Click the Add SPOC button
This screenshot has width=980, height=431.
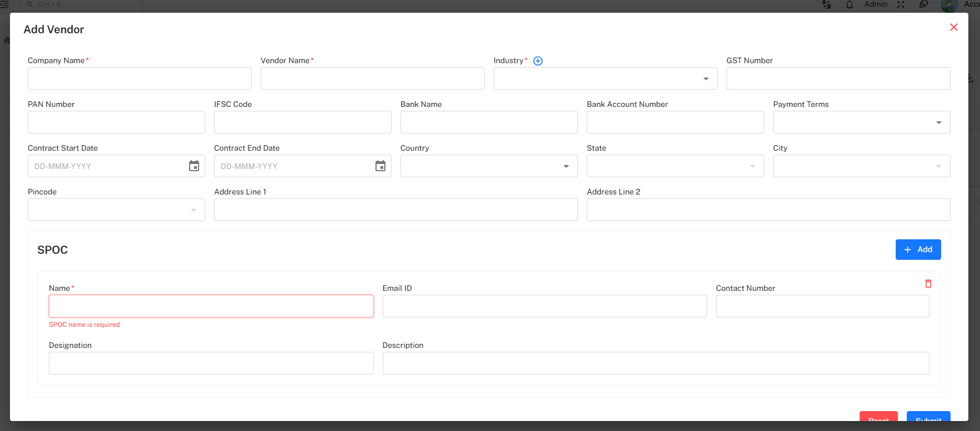tap(918, 250)
